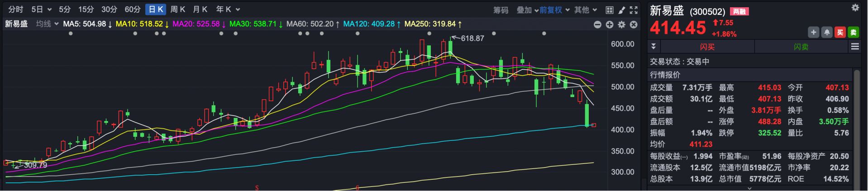Click the 市盈率 51.96 value
The height and width of the screenshot is (191, 868).
click(772, 156)
